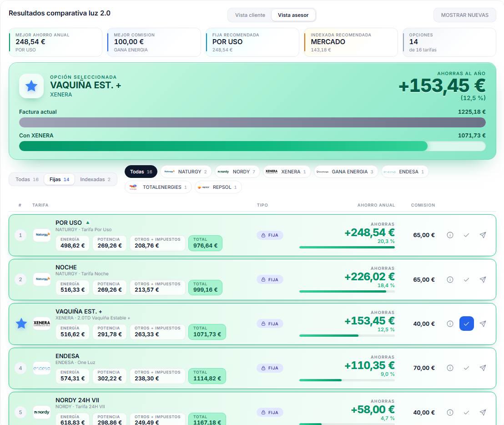
Task: Click the Con XENERA green progress bar
Action: [x=252, y=146]
